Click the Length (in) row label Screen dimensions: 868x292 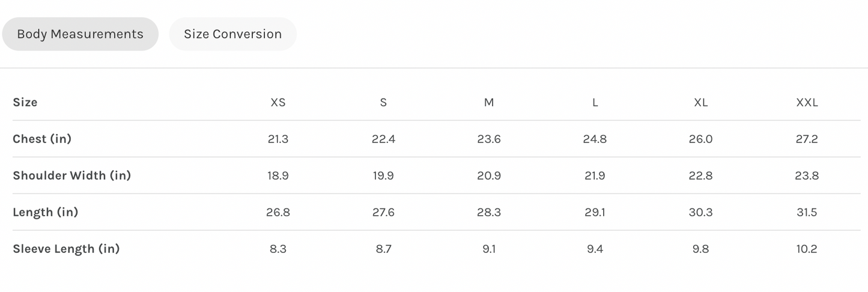(x=46, y=212)
